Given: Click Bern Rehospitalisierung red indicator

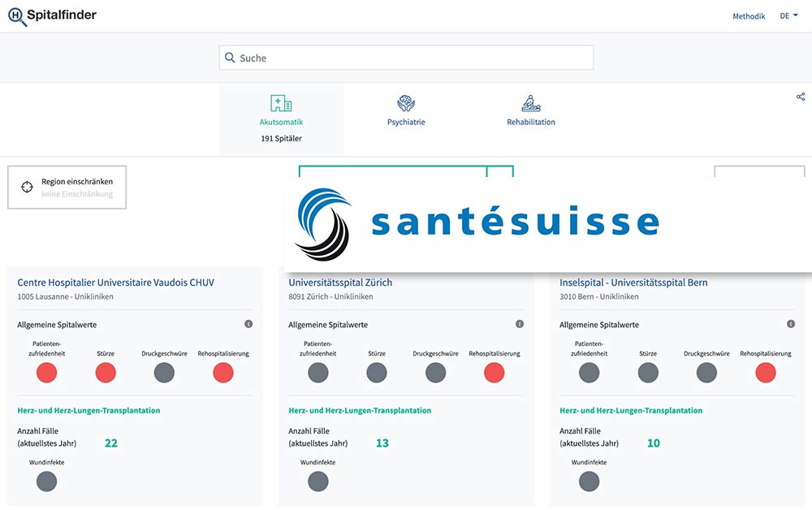Looking at the screenshot, I should pyautogui.click(x=766, y=373).
